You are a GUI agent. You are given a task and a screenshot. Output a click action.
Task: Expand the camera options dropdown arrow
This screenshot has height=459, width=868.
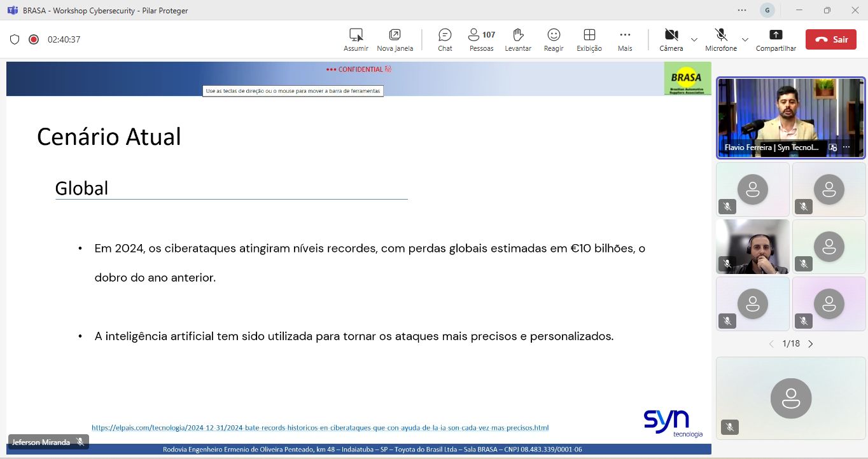pos(694,39)
